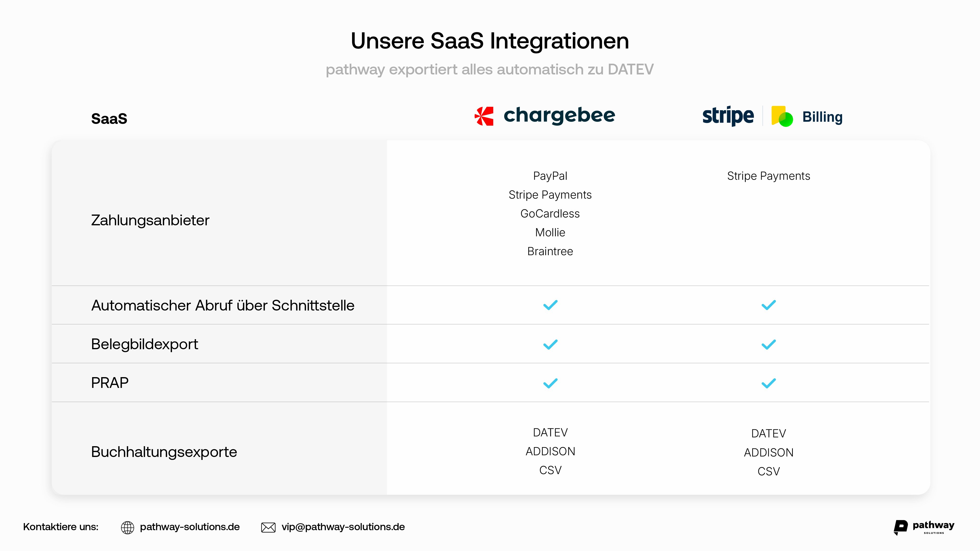Click chargebee checkmark for Automatischer Abruf
This screenshot has height=551, width=980.
[550, 305]
